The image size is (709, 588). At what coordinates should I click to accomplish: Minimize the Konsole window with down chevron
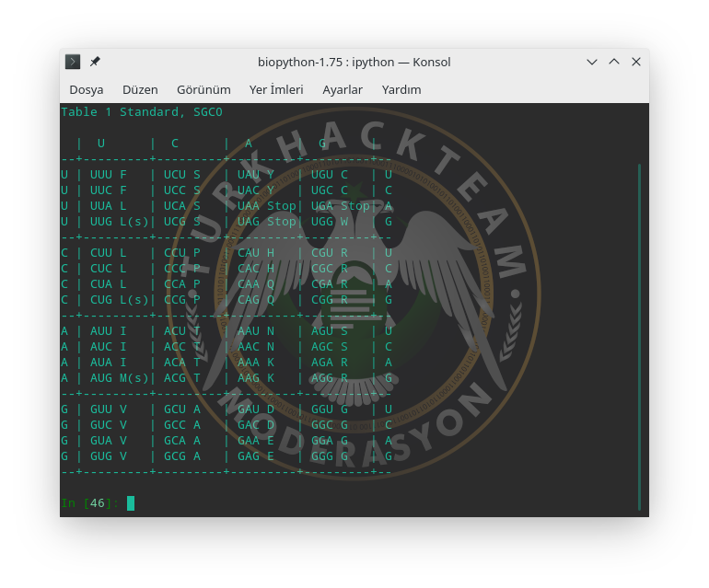[592, 62]
